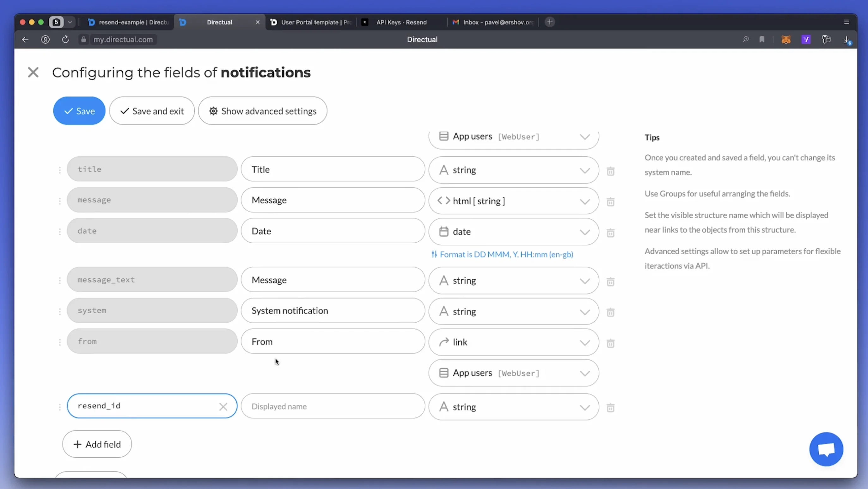
Task: Open the chat support bubble
Action: [826, 449]
